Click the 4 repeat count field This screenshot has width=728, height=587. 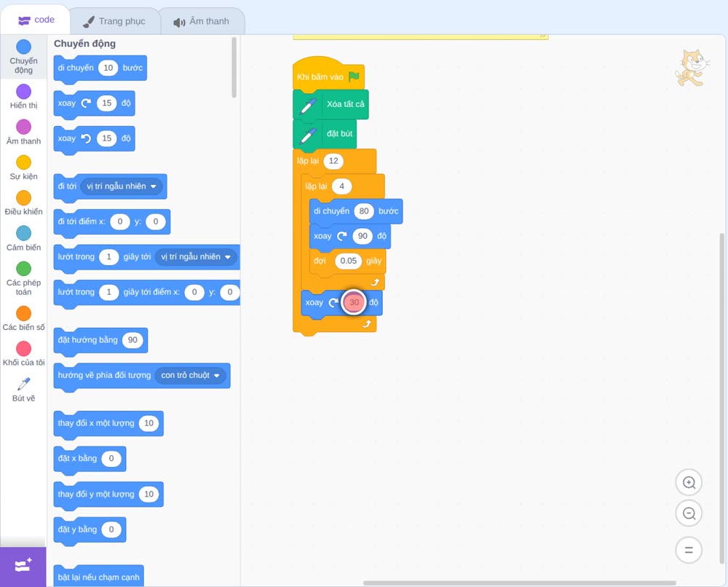pos(341,186)
